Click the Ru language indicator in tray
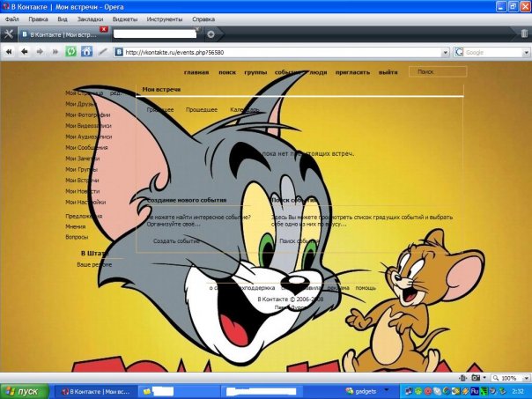This screenshot has width=532, height=399. [475, 391]
